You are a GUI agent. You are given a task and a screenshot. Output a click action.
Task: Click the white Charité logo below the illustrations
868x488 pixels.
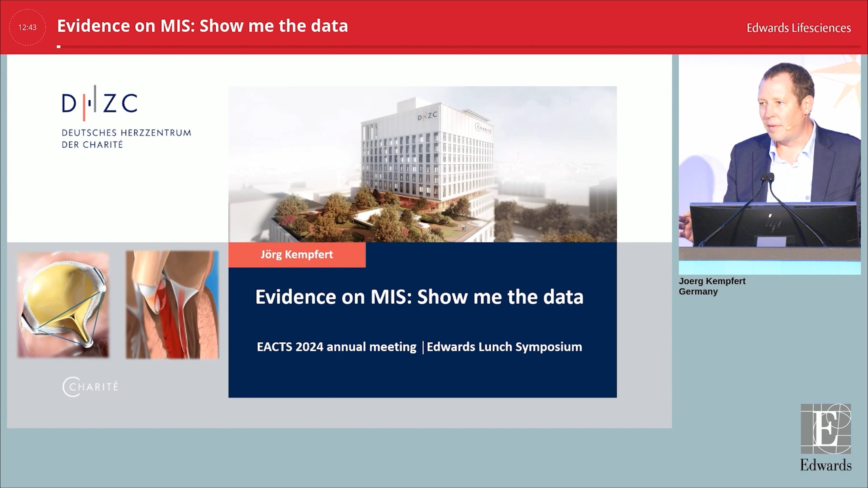91,387
